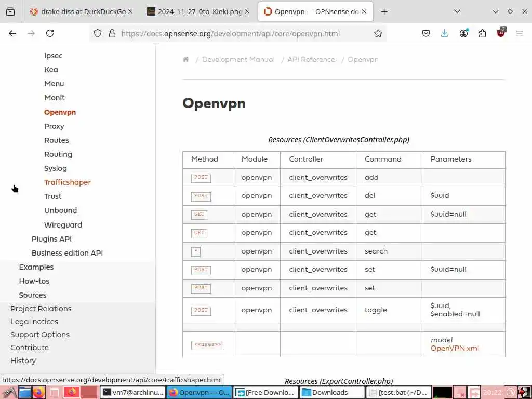Viewport: 532px width, 399px height.
Task: Open the OpenVPN.xml model link
Action: pyautogui.click(x=455, y=349)
